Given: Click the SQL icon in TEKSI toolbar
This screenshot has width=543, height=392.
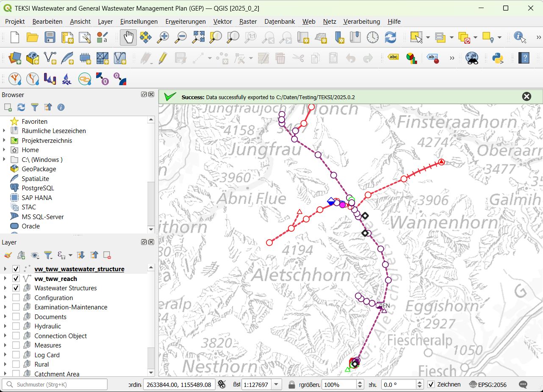Looking at the screenshot, I should [67, 79].
